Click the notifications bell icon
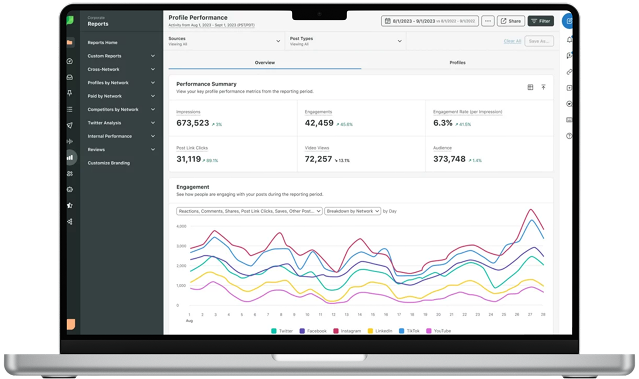 click(x=569, y=40)
